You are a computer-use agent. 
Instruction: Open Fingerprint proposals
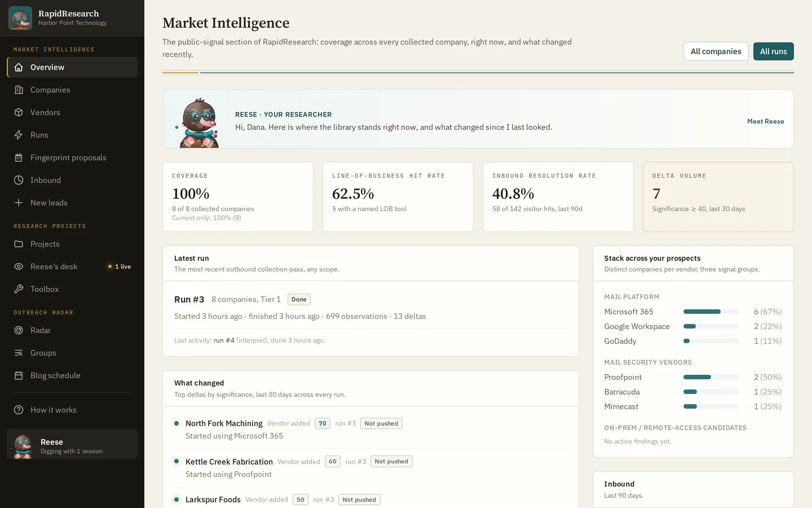point(72,157)
